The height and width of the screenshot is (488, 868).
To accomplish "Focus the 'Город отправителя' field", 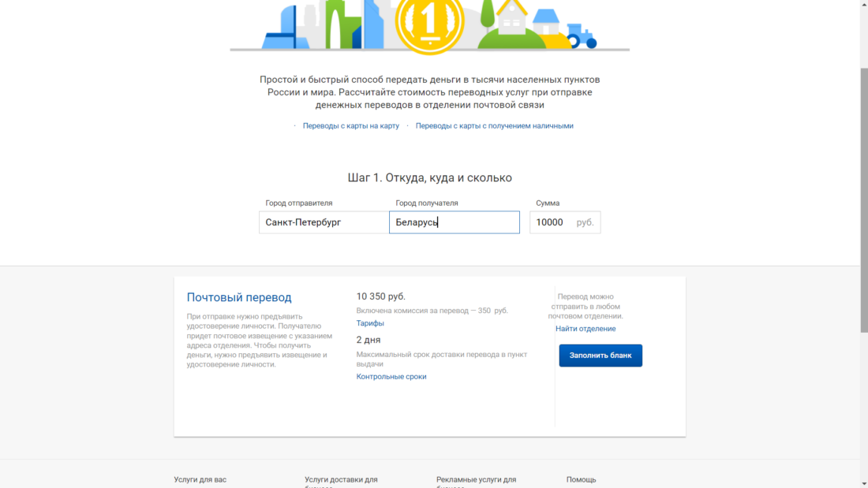I will (x=324, y=222).
